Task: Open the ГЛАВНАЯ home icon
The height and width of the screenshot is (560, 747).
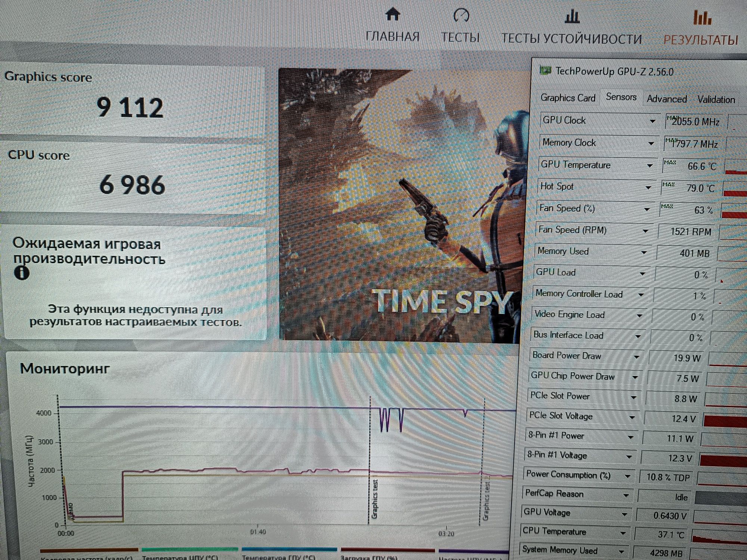Action: coord(393,15)
